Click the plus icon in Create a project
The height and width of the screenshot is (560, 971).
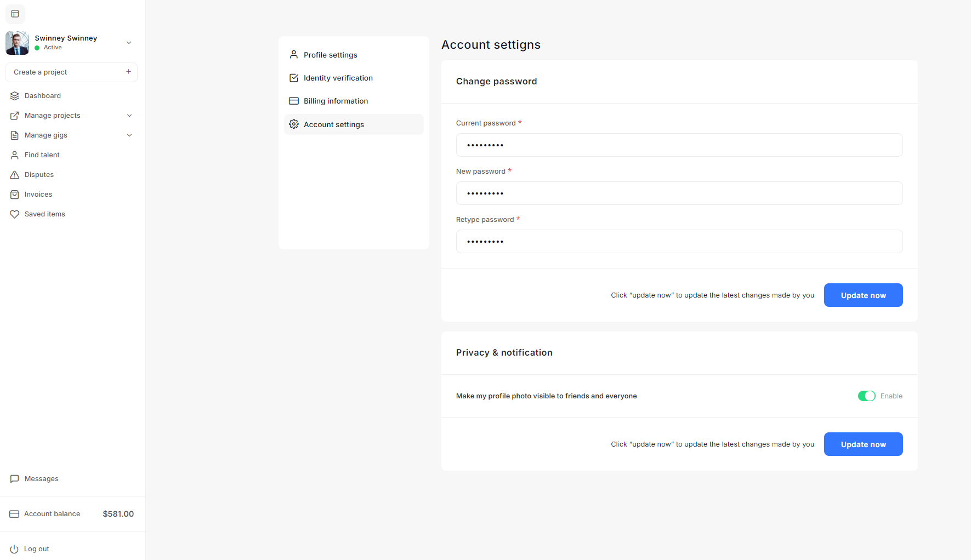(128, 72)
